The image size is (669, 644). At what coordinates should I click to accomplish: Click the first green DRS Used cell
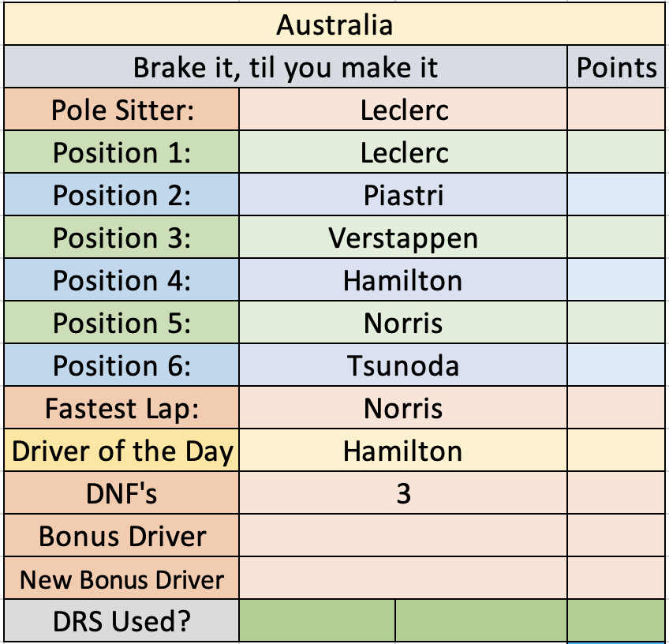317,620
